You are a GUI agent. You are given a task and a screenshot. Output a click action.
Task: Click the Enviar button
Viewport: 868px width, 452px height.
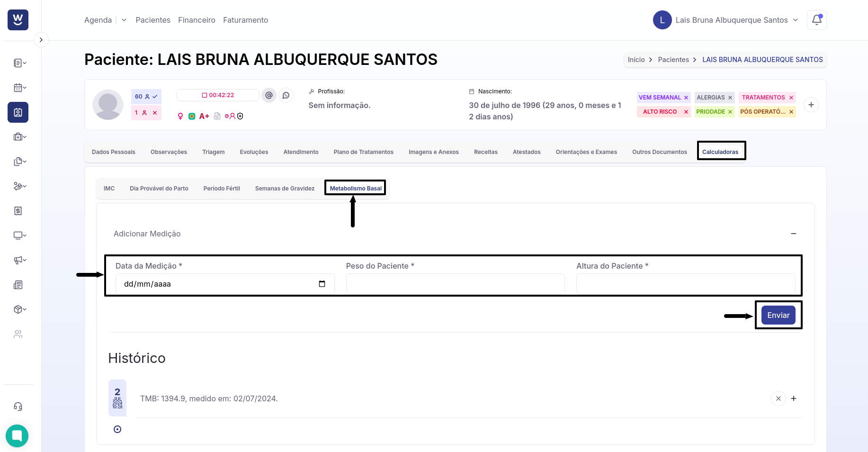coord(779,315)
